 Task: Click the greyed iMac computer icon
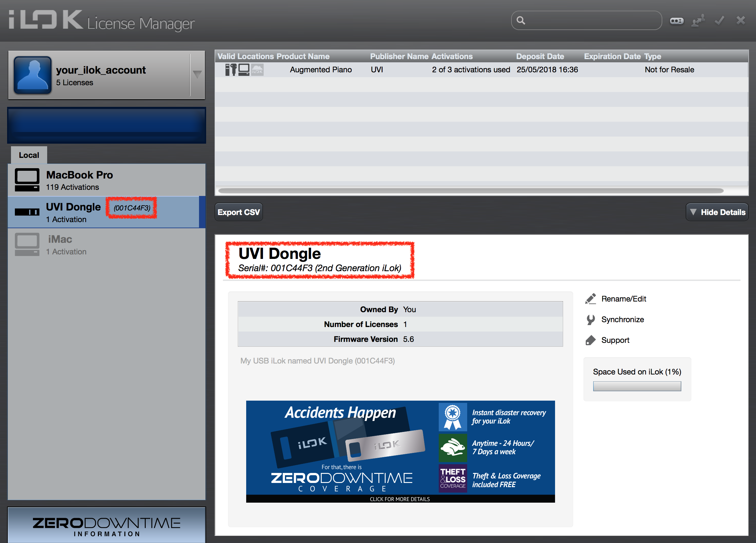[27, 244]
